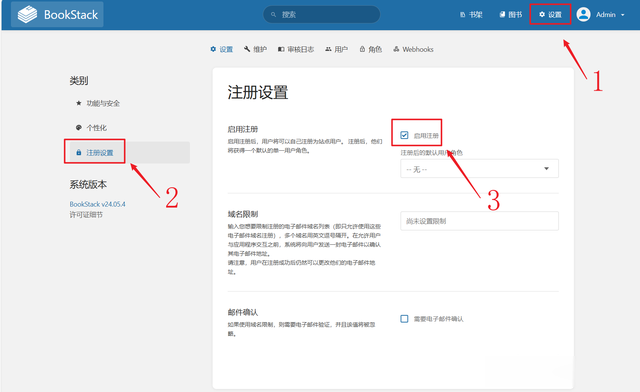Click the 域名限制 input field
The width and height of the screenshot is (640, 392).
(x=479, y=221)
